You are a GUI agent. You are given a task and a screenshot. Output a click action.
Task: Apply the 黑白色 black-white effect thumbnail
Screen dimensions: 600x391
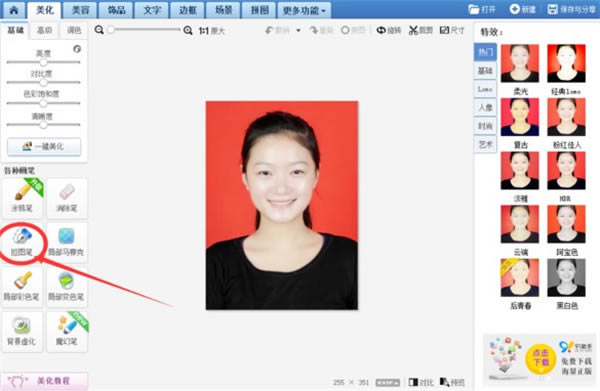(566, 277)
